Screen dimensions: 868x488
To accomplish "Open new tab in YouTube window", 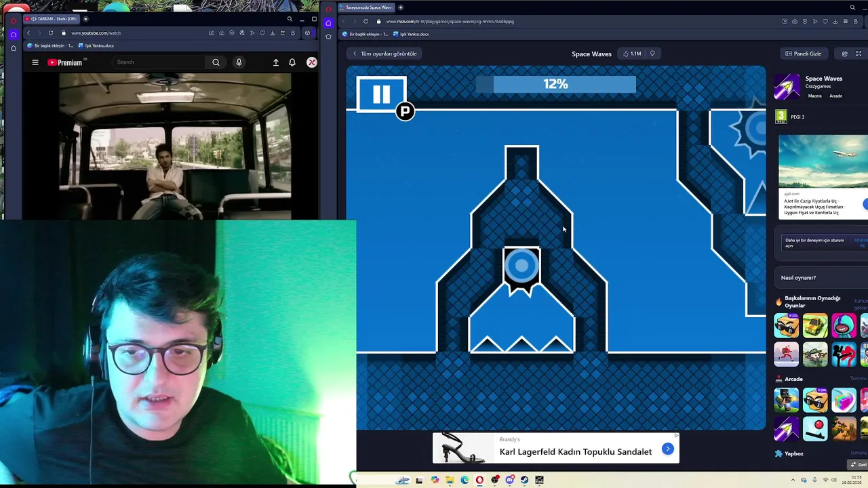I will point(85,19).
